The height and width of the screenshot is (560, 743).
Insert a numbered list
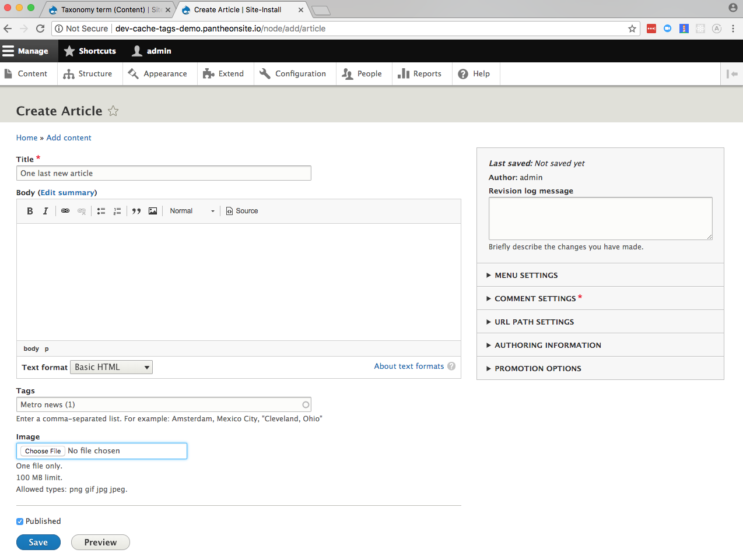(117, 211)
